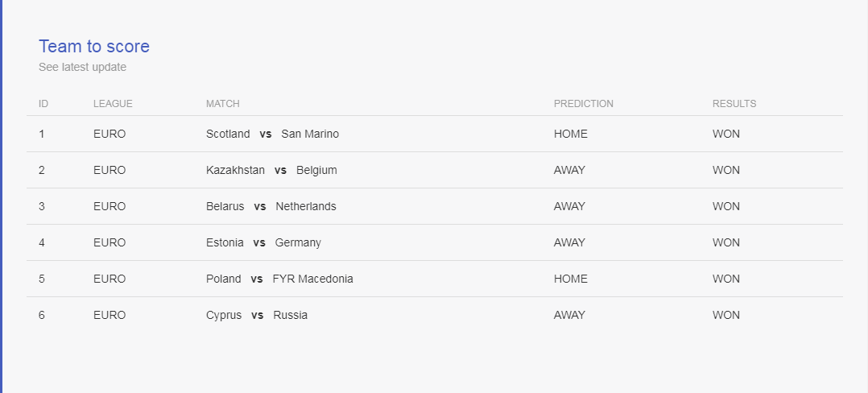This screenshot has width=868, height=393.
Task: Click AWAY prediction for Belarus match
Action: (569, 206)
